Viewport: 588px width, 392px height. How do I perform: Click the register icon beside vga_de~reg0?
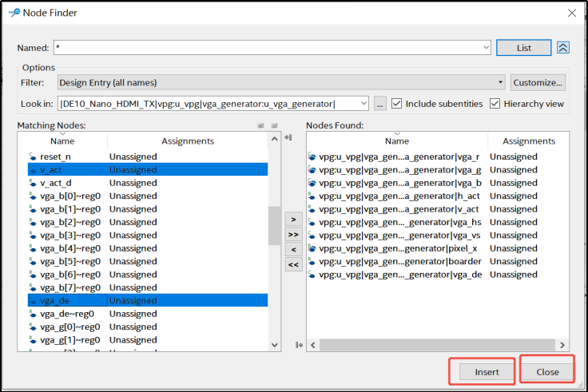click(x=33, y=314)
